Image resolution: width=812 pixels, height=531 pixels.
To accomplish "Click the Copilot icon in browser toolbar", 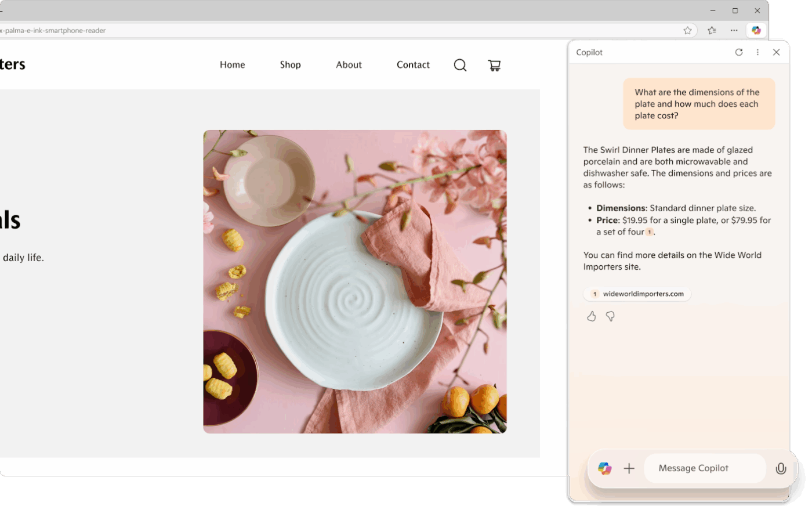I will 756,30.
